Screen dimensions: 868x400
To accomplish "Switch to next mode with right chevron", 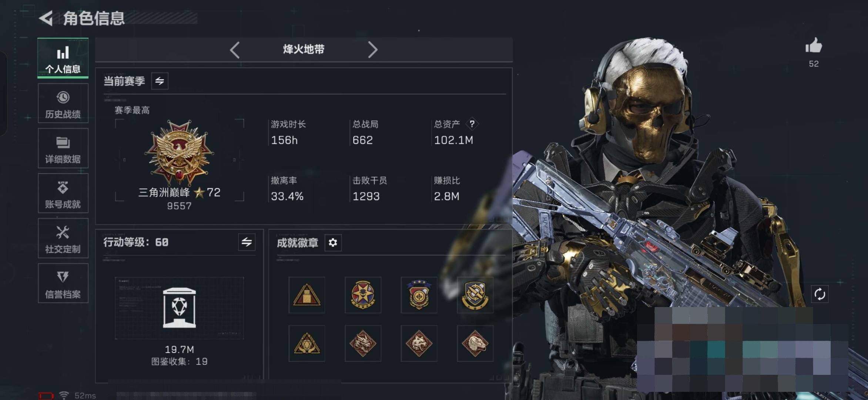I will coord(372,50).
